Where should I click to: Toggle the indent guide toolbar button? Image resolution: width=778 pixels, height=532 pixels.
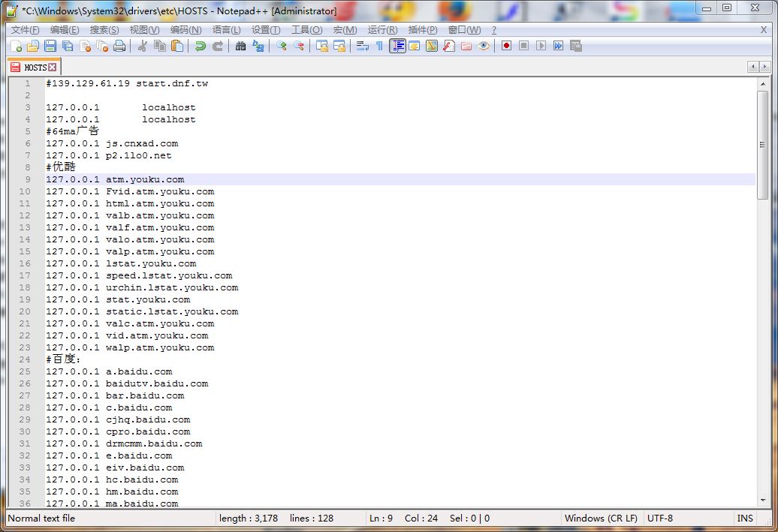pyautogui.click(x=397, y=46)
